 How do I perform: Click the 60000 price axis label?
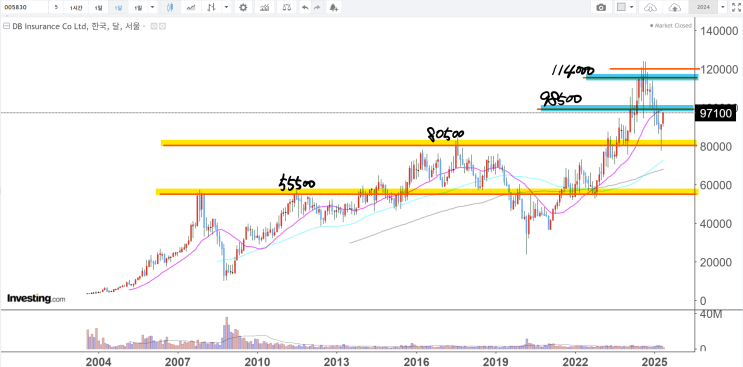(x=715, y=185)
